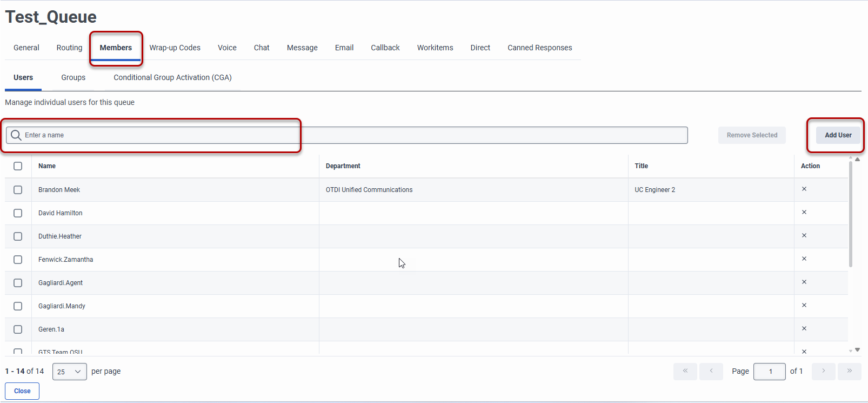The width and height of the screenshot is (868, 403).
Task: Remove Gagliardi.Agent via the X icon
Action: pyautogui.click(x=804, y=282)
